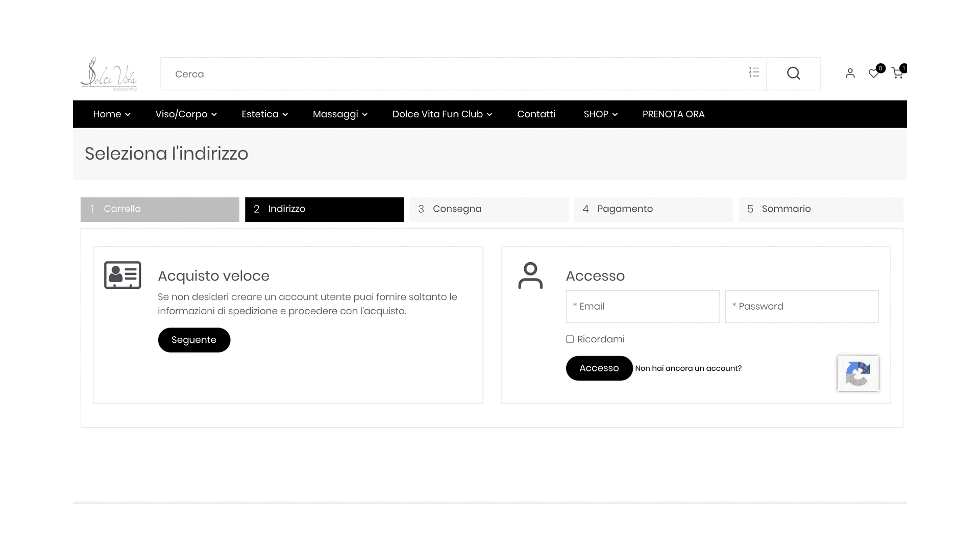The width and height of the screenshot is (980, 551).
Task: Go back to the Carrello step
Action: [x=160, y=209]
